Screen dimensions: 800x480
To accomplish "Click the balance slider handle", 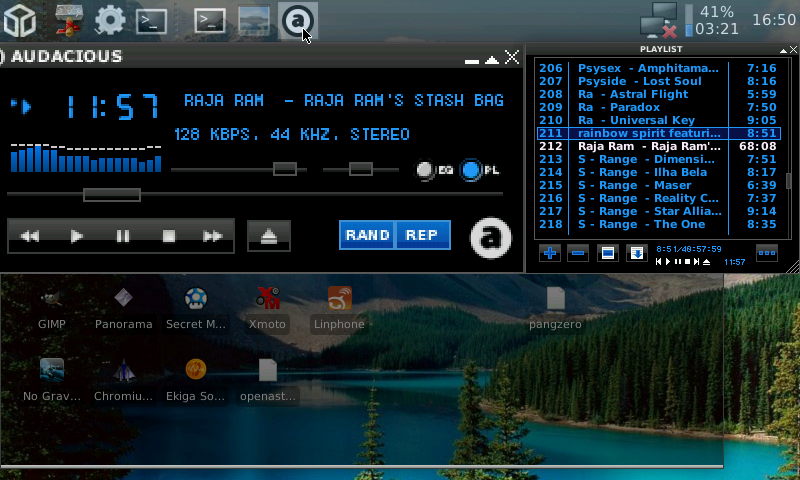I will (x=361, y=169).
